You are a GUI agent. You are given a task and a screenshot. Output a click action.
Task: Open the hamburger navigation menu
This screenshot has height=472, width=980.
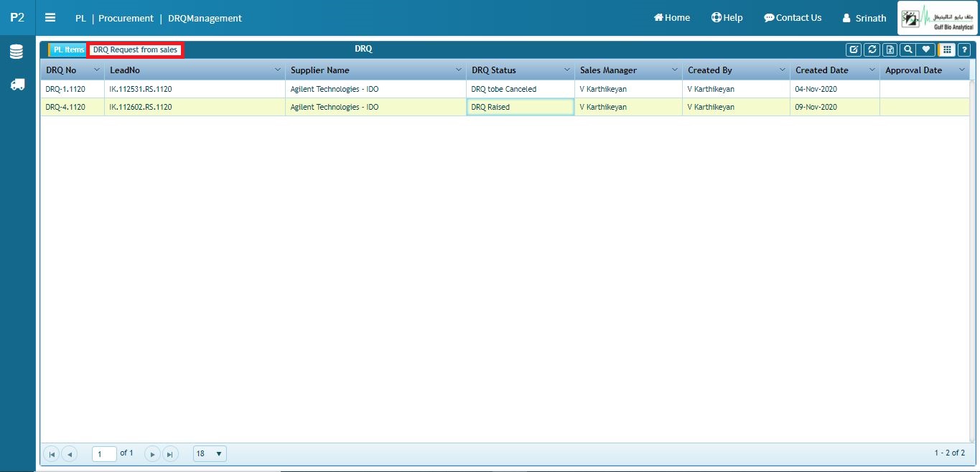pyautogui.click(x=50, y=17)
